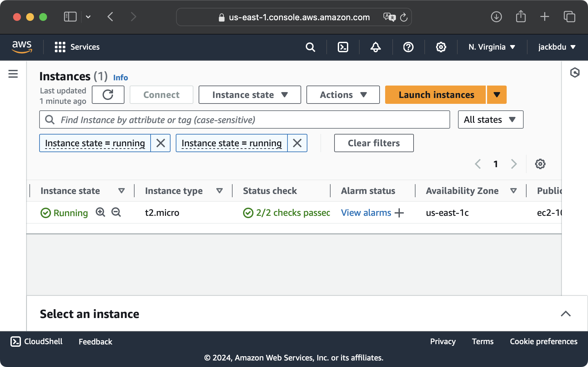The width and height of the screenshot is (588, 367).
Task: Open the notifications bell
Action: click(x=375, y=47)
